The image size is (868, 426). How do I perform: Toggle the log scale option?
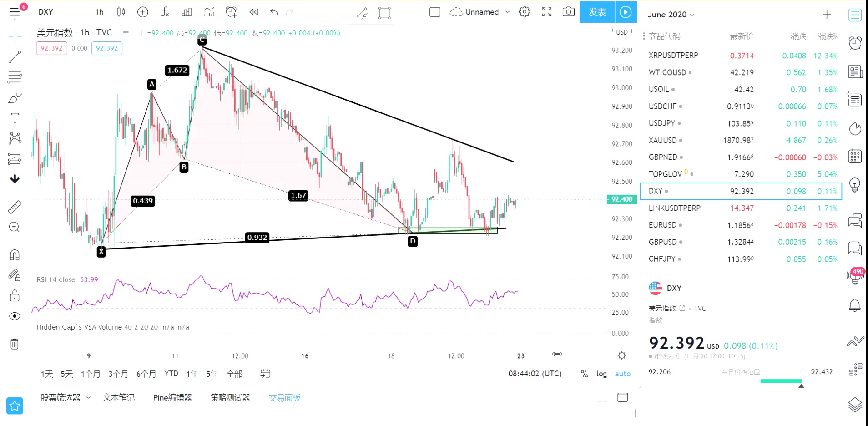601,374
